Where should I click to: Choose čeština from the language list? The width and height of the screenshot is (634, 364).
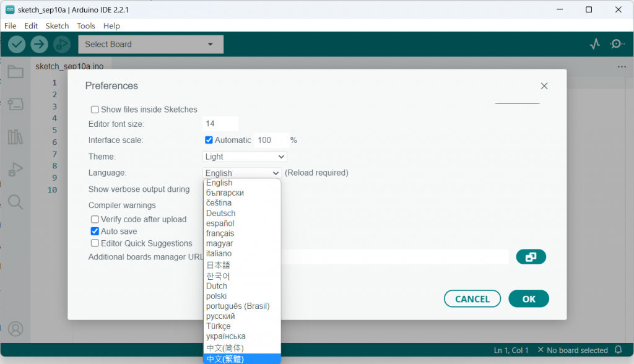click(242, 203)
